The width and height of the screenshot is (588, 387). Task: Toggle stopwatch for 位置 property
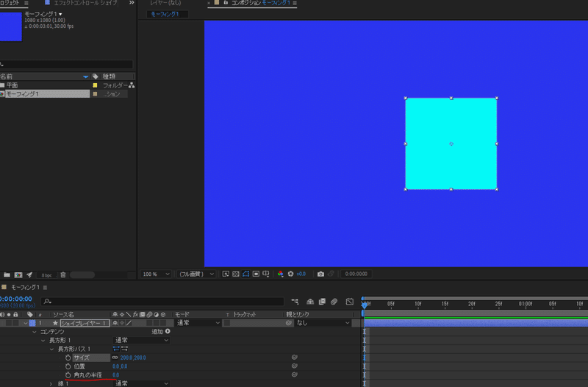pos(68,366)
